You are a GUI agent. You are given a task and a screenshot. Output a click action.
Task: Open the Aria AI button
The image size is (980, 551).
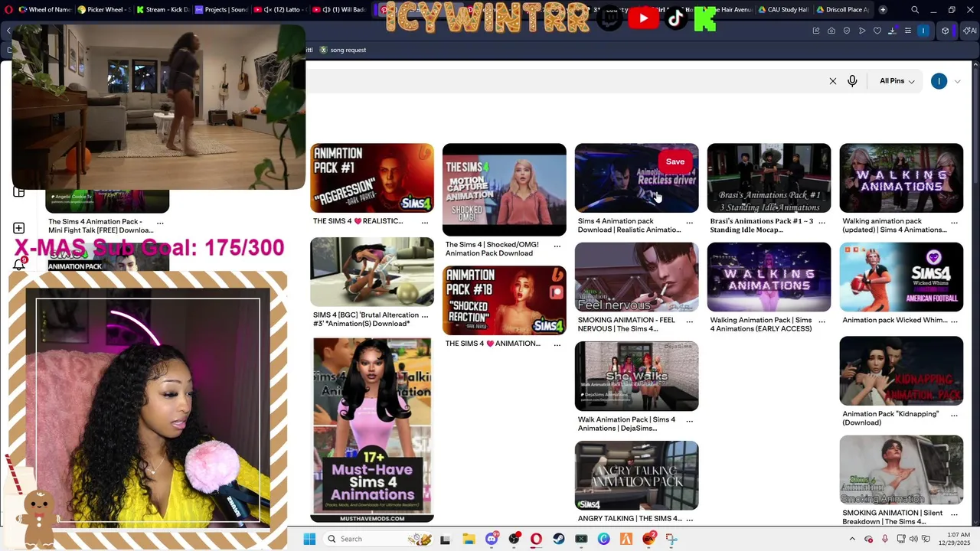coord(969,31)
